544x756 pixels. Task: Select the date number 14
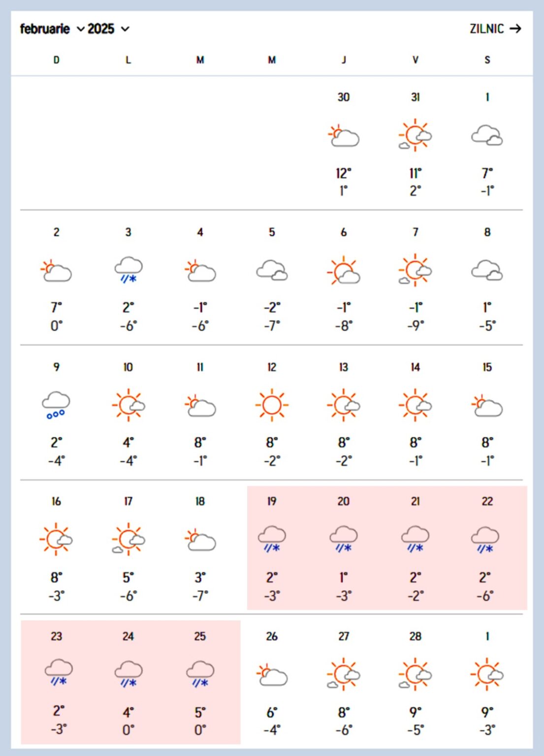point(415,367)
